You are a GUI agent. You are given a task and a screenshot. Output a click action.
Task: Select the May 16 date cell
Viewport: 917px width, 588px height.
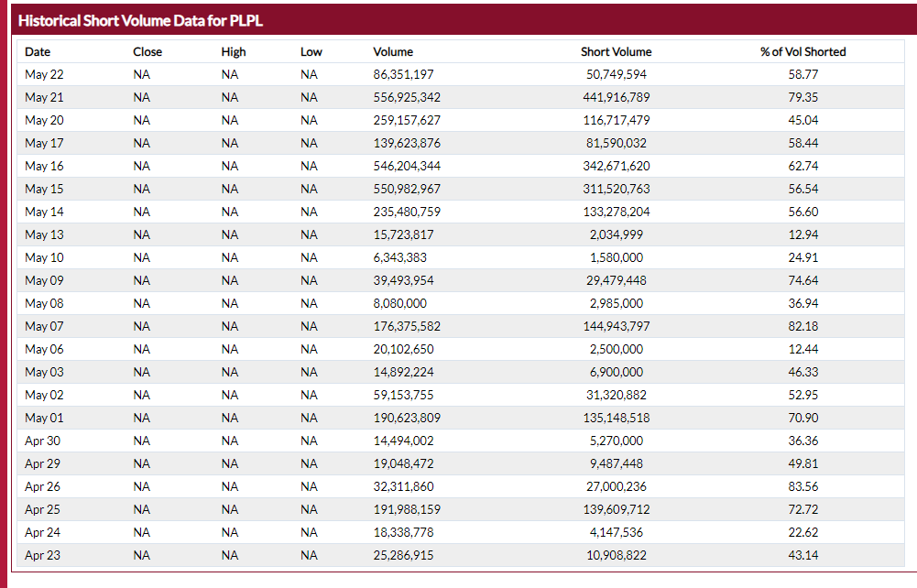pos(44,166)
